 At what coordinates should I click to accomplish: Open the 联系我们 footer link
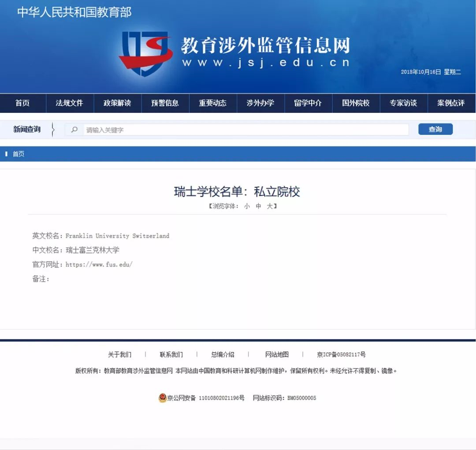[171, 354]
